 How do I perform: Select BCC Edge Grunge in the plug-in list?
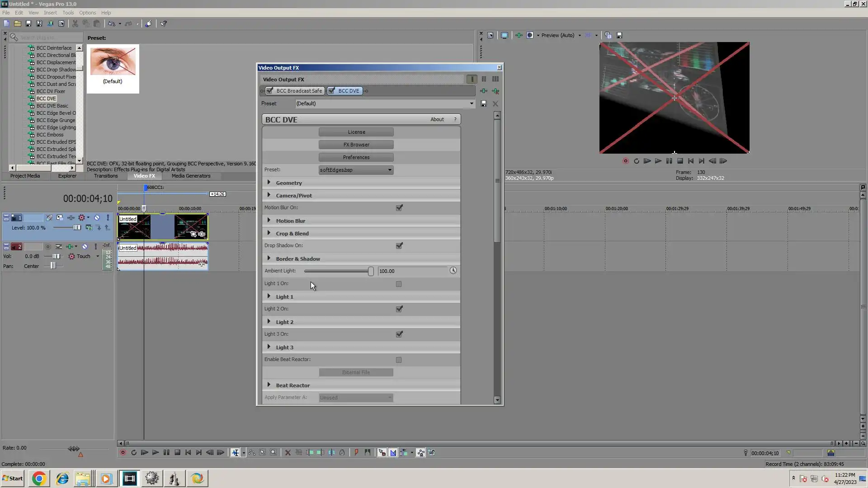(x=56, y=120)
